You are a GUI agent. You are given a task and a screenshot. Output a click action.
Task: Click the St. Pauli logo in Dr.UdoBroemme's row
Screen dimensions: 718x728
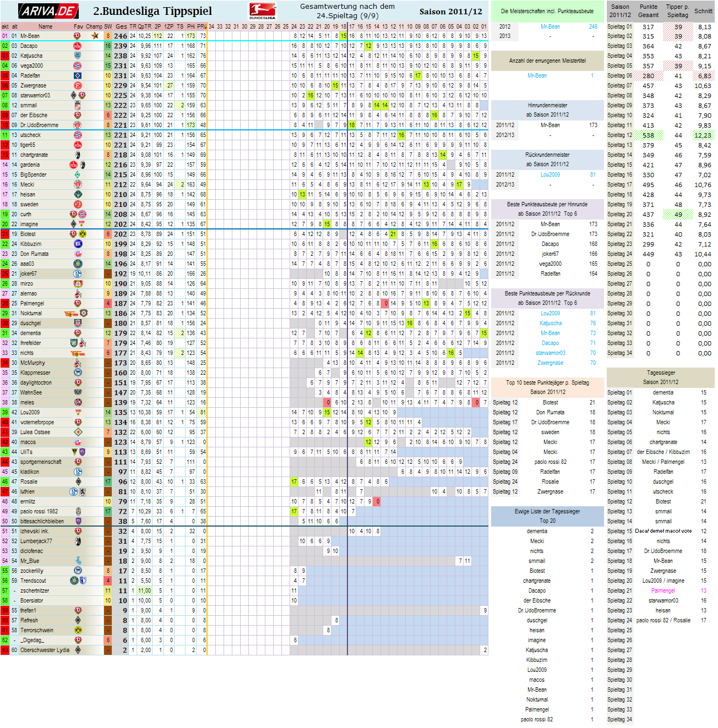[x=77, y=125]
